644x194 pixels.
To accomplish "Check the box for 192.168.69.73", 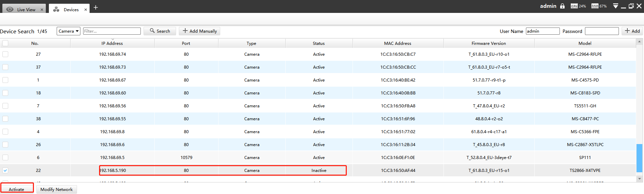I will [x=5, y=67].
